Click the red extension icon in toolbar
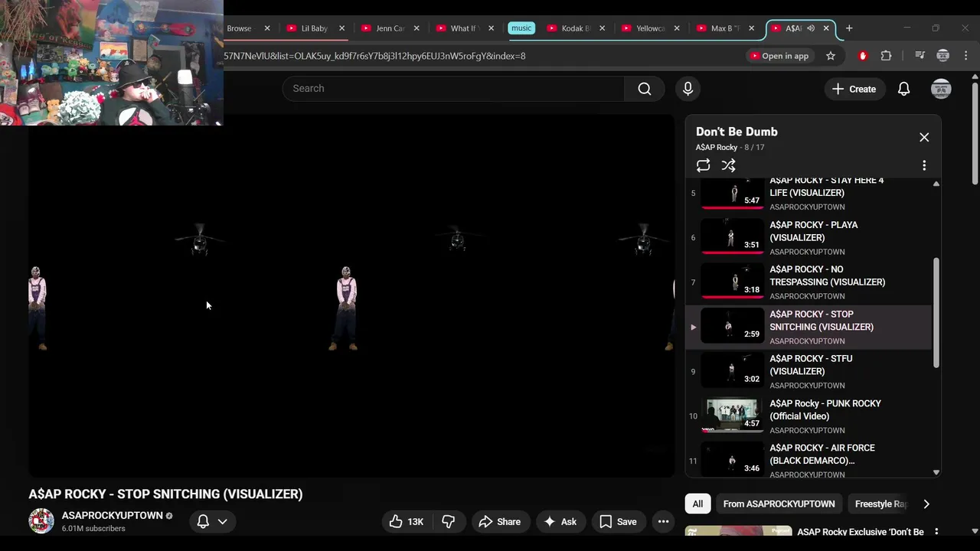The height and width of the screenshot is (551, 980). (x=863, y=56)
